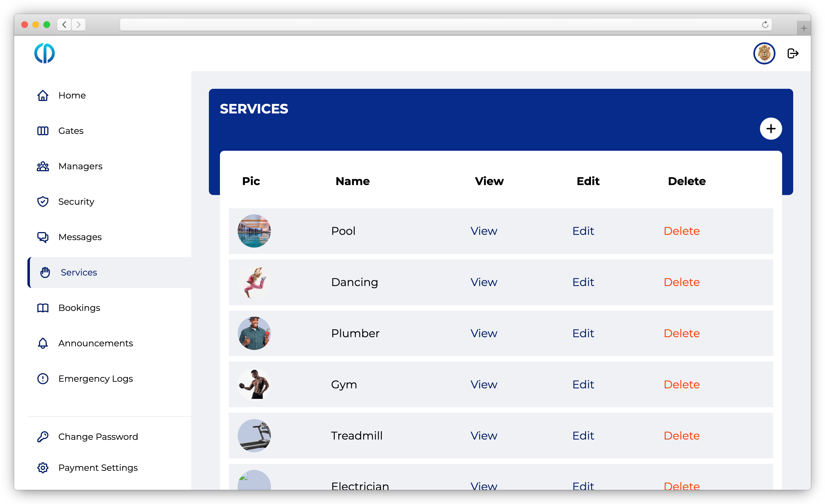Add new service with plus button

(x=770, y=129)
